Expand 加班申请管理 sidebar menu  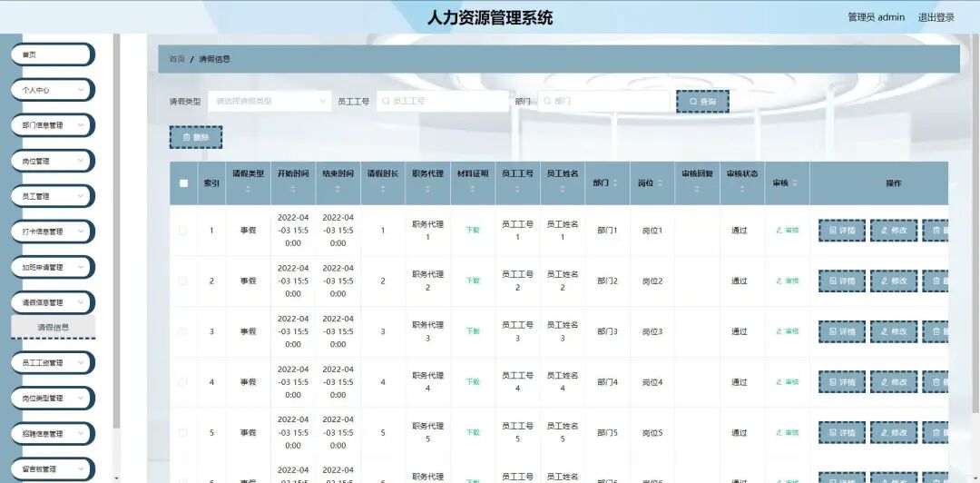(x=53, y=267)
